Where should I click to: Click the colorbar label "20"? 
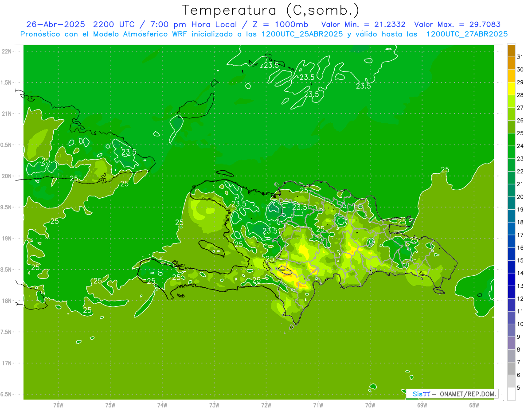[520, 197]
